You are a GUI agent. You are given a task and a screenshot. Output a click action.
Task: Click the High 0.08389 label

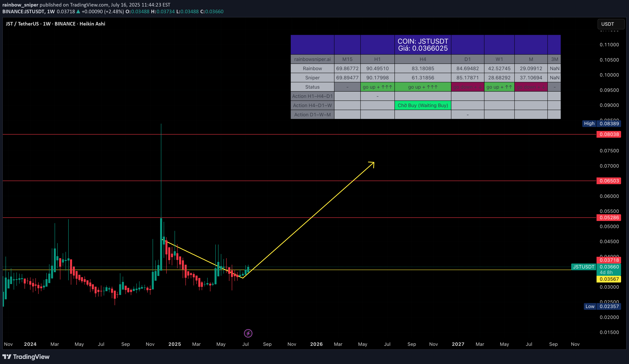point(601,123)
